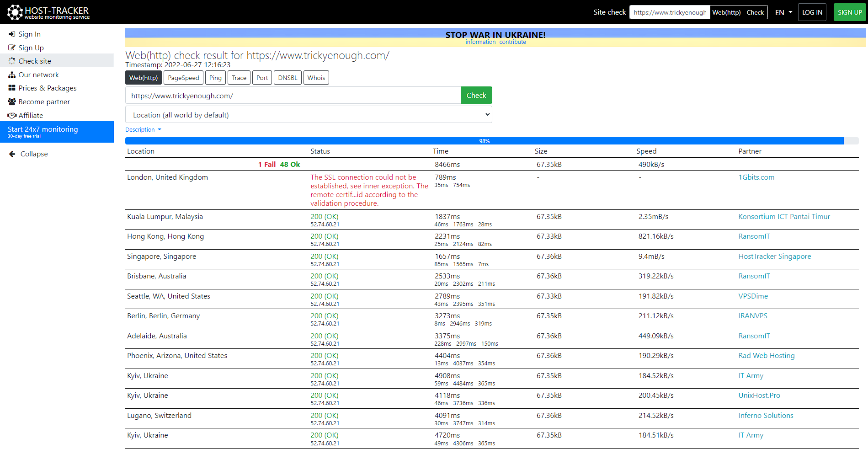Click '9.4mB/s' speed value

pyautogui.click(x=652, y=257)
